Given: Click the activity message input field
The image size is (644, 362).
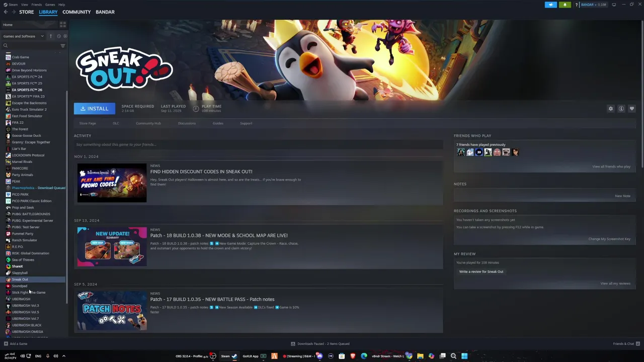Looking at the screenshot, I should 258,144.
